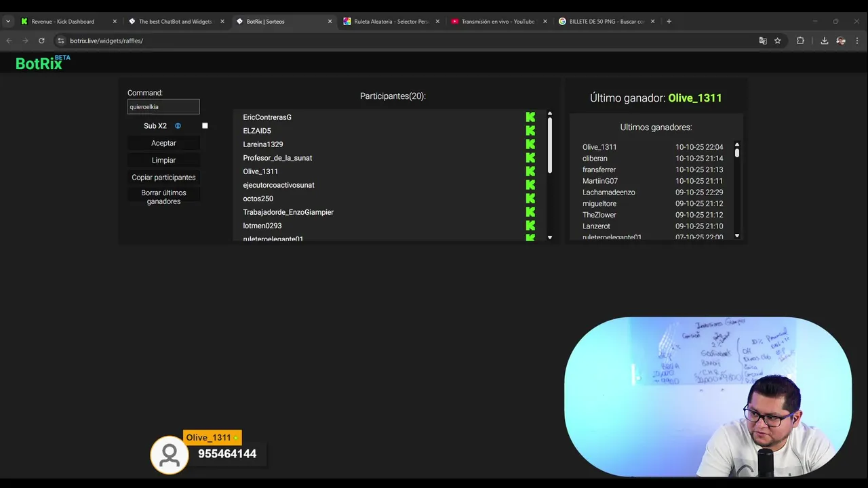Click the translate page icon in address bar

(763, 41)
